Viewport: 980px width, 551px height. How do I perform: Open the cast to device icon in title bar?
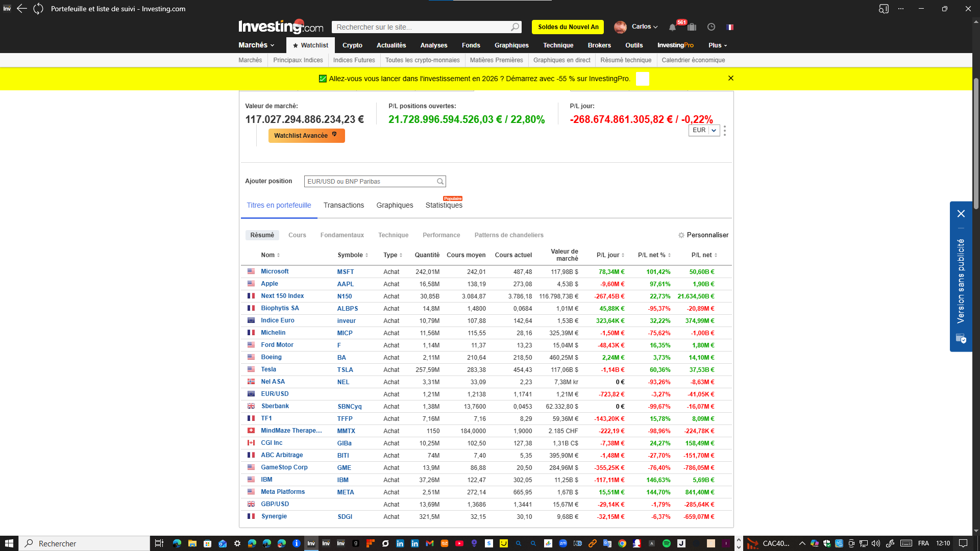(884, 9)
